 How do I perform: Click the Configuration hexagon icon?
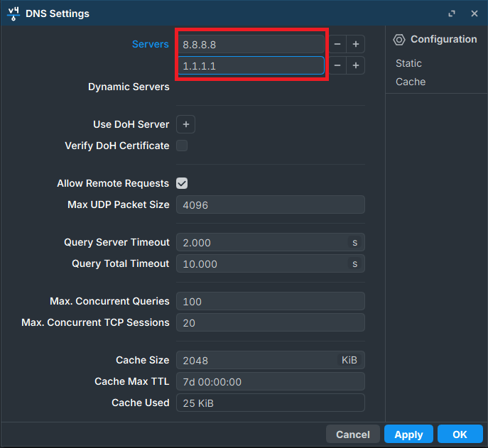(x=399, y=40)
